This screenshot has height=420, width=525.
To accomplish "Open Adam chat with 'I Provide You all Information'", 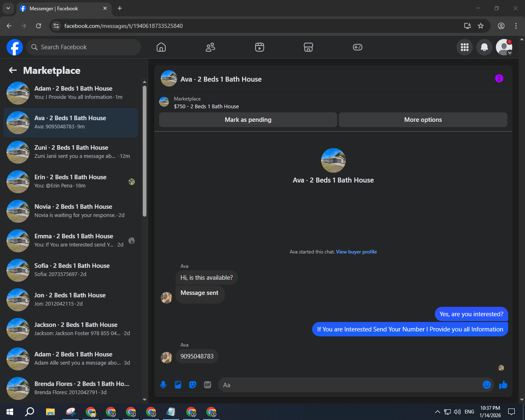I will [71, 93].
